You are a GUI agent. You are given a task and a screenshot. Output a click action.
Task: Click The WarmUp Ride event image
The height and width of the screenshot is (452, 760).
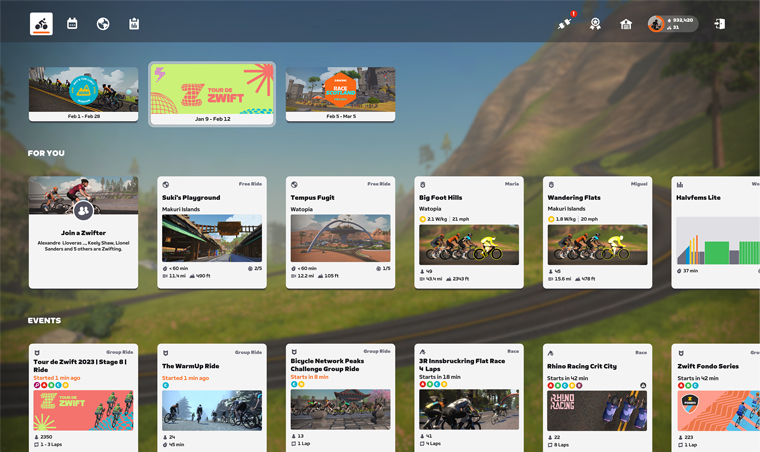point(212,410)
